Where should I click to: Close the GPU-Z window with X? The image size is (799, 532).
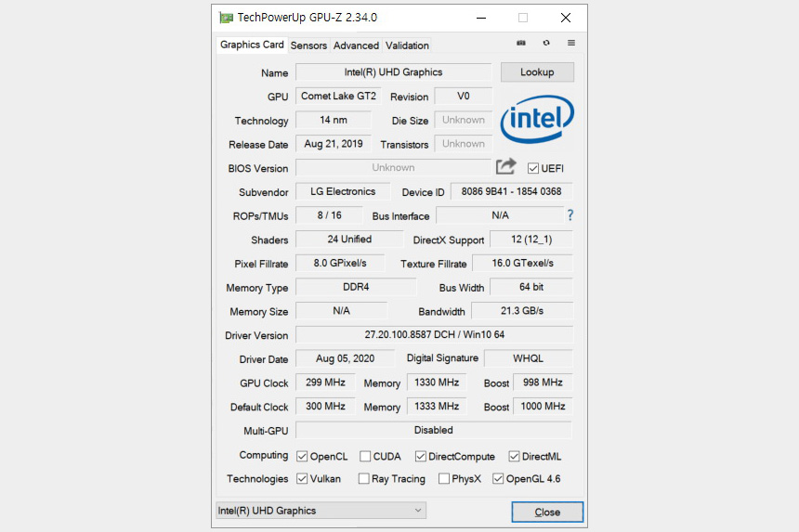point(566,18)
